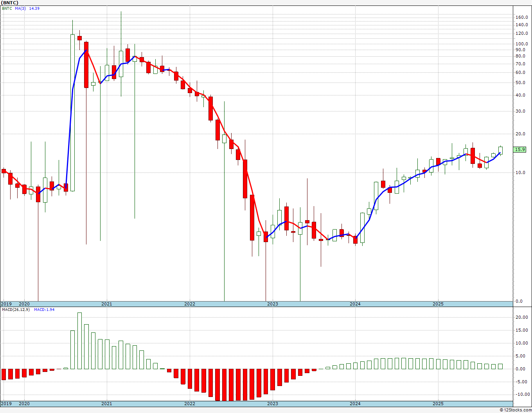The width and height of the screenshot is (532, 413).
Task: Click 2025 on the MACD panel time axis
Action: [438, 404]
